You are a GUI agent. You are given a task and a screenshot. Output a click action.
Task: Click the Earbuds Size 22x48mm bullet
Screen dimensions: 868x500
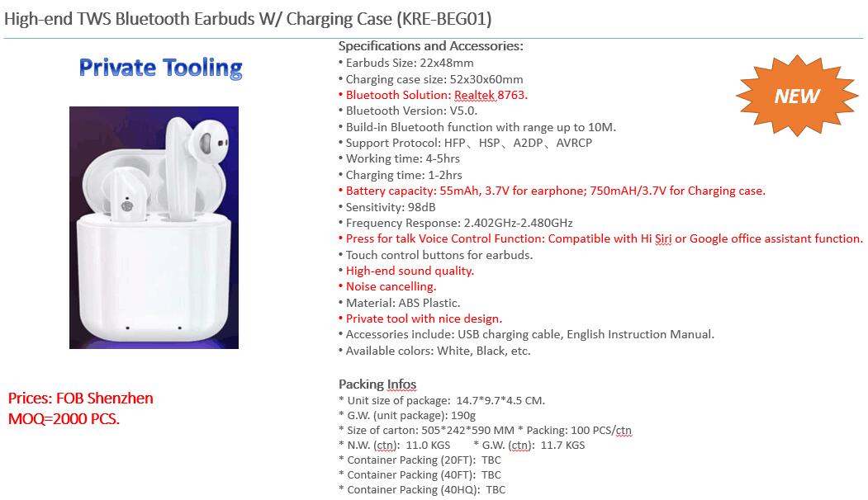tap(406, 63)
